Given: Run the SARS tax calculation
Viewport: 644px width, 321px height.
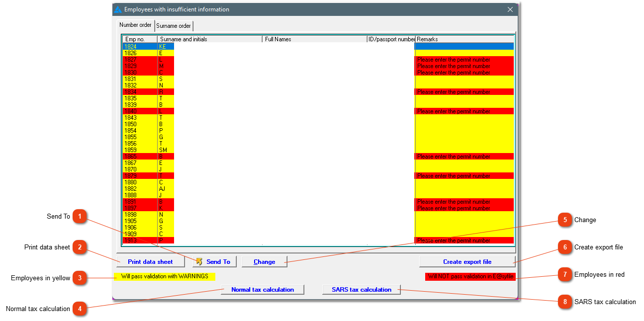Looking at the screenshot, I should tap(362, 290).
